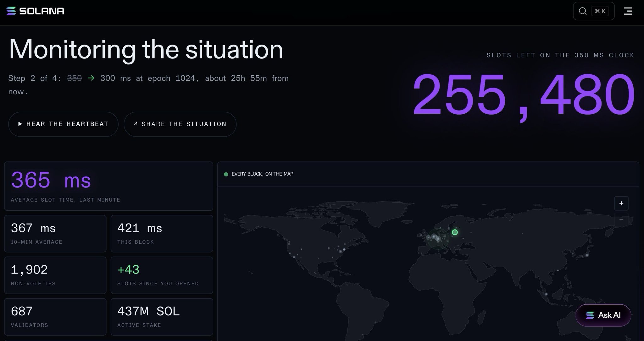Select the 437M SOL Active Stake card
This screenshot has height=341, width=644.
coord(162,317)
